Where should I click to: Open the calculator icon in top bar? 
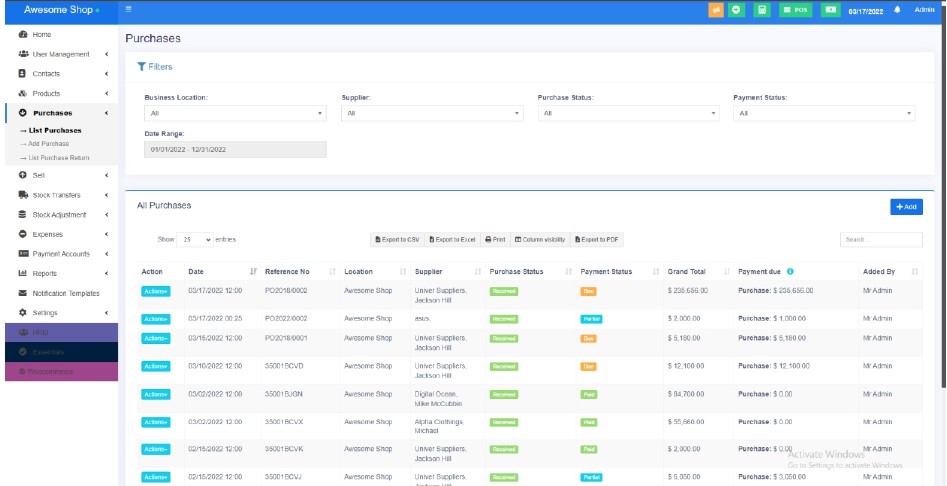pyautogui.click(x=762, y=10)
